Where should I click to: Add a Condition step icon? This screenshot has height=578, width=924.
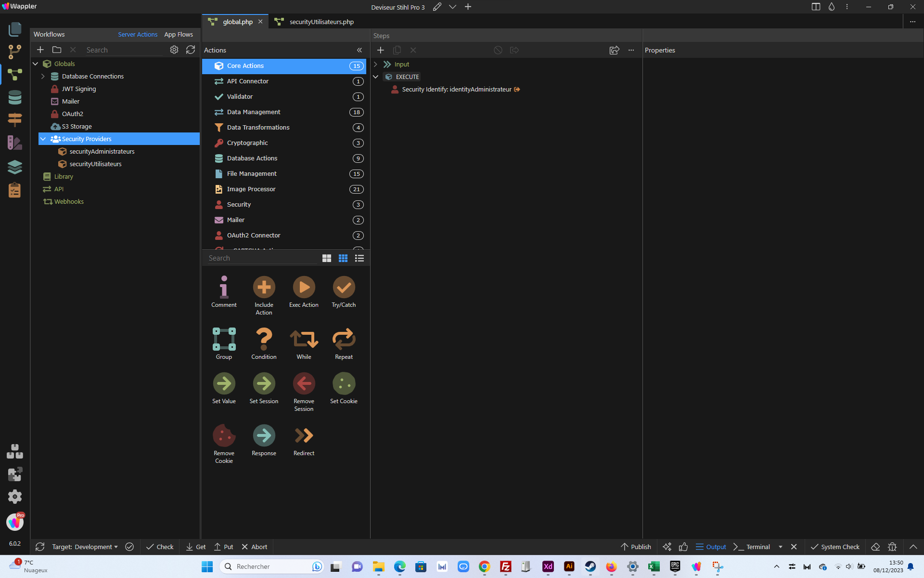click(264, 339)
